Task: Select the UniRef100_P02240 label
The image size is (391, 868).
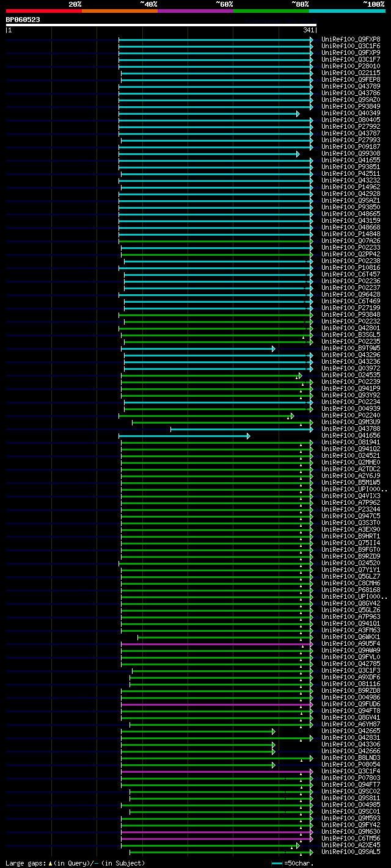Action: tap(351, 416)
